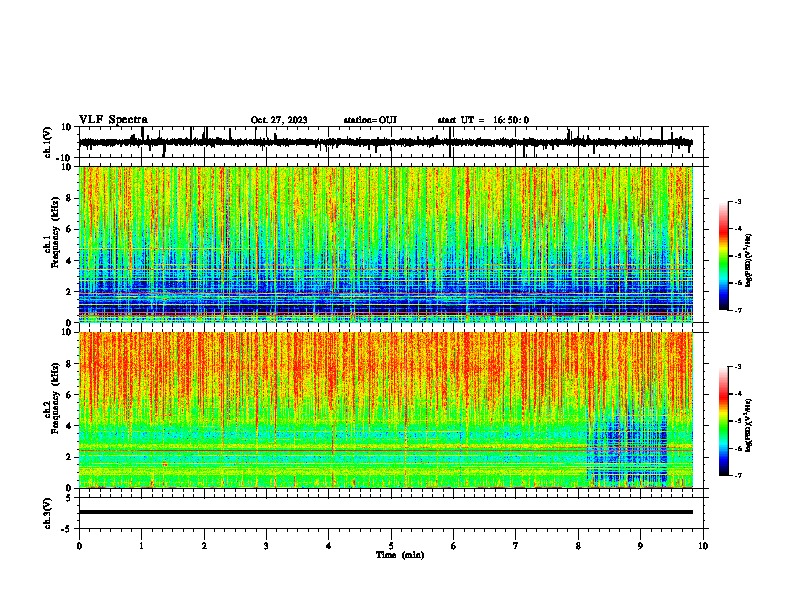
Task: Click the ch.1 spectrogram color scale bar
Action: 724,256
